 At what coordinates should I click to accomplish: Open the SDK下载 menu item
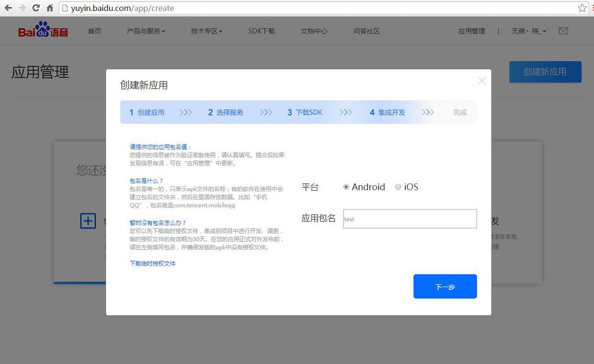tap(262, 31)
